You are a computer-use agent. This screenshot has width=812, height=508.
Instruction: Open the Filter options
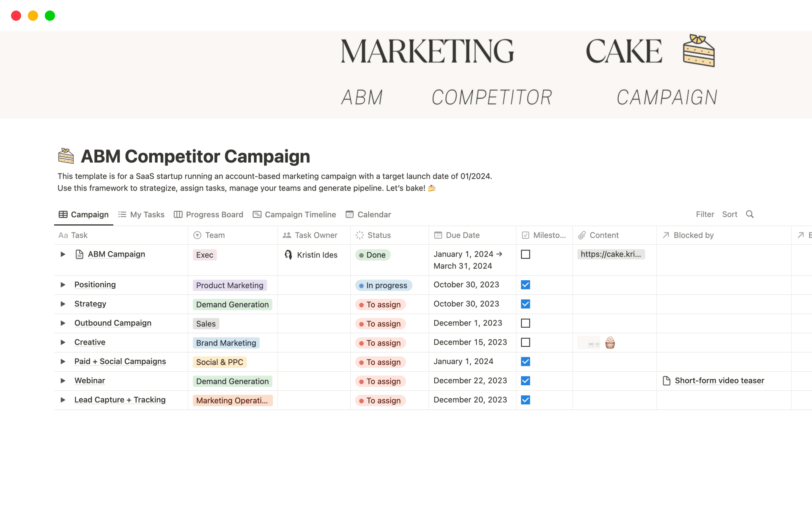[x=705, y=214]
